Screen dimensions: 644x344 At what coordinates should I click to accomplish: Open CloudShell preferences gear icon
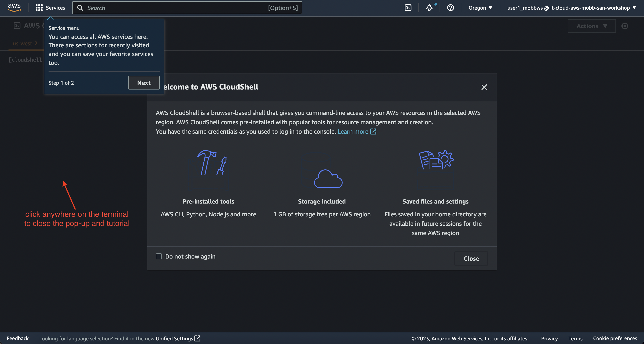(624, 26)
